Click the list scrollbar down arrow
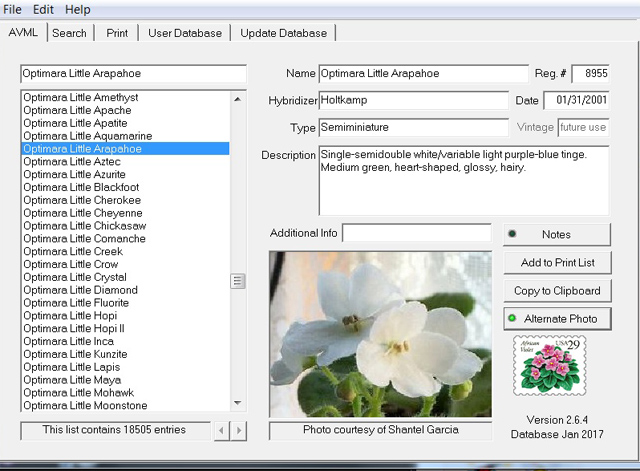 (x=238, y=403)
